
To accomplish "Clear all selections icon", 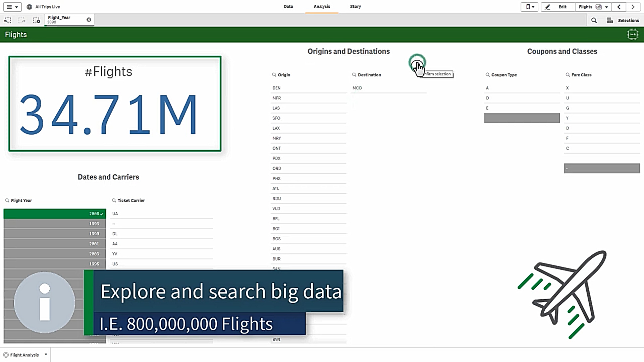I will 37,20.
